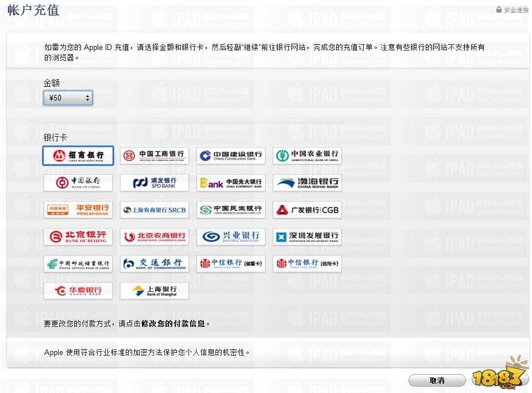Pick China Minsheng Bank 中国民生银行
Viewport: 532px width, 393px height.
pyautogui.click(x=231, y=210)
